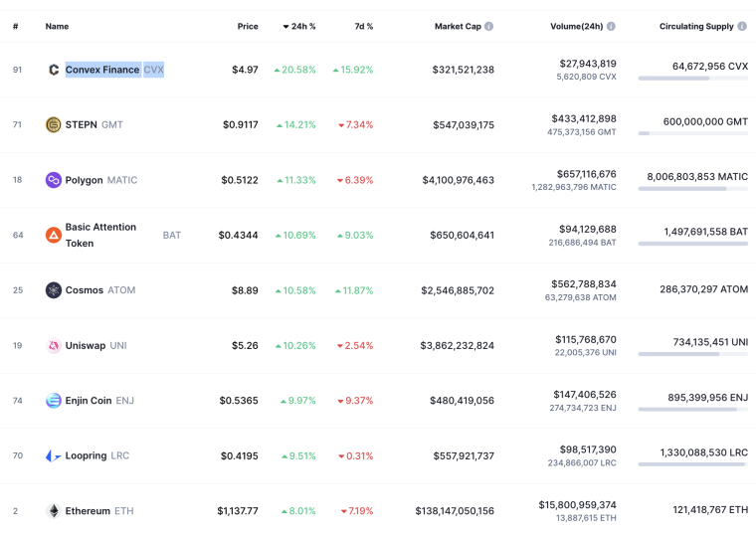Click Cosmos 7d change 11.87%
The width and height of the screenshot is (756, 538).
coord(354,290)
